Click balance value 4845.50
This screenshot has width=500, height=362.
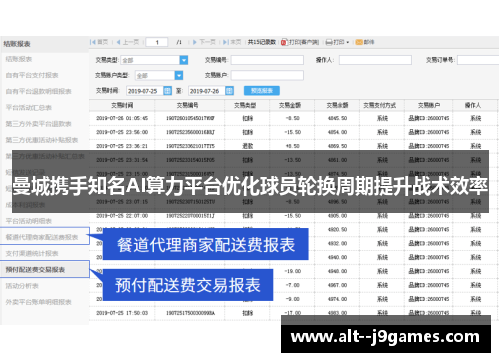tap(337, 118)
